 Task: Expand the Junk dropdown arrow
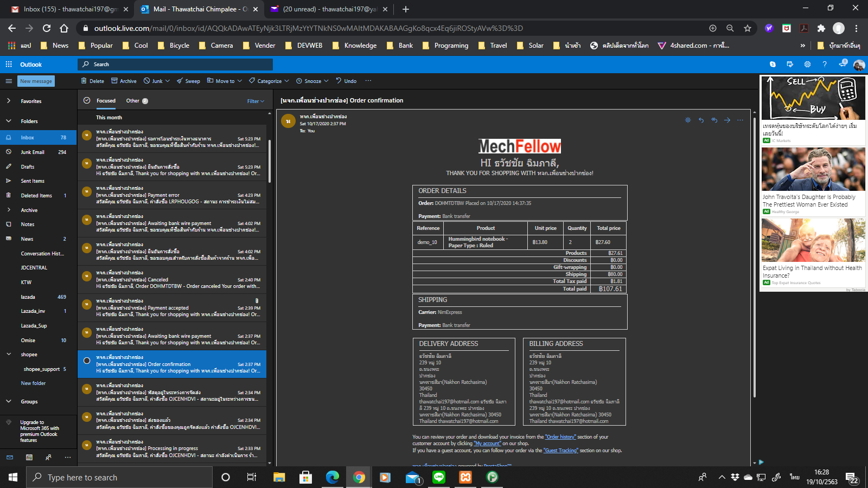point(168,81)
